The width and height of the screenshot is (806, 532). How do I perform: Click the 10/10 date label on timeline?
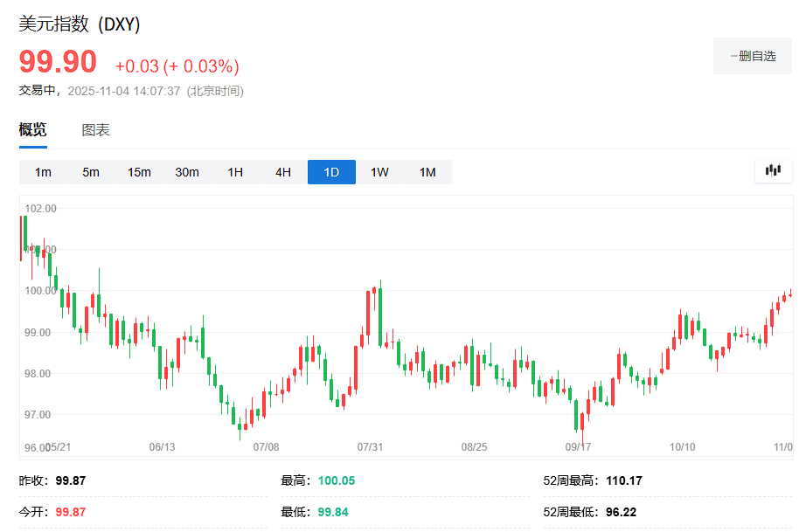[x=682, y=447]
